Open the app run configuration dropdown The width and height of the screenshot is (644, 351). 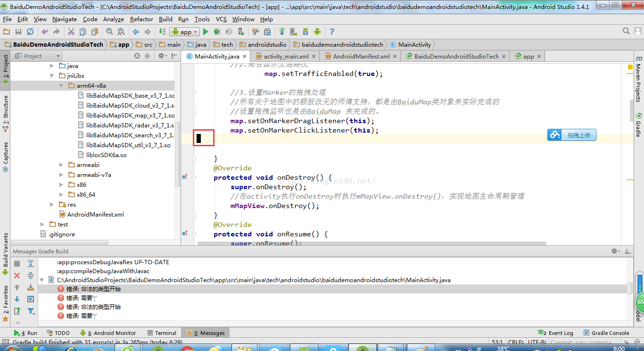coord(184,32)
